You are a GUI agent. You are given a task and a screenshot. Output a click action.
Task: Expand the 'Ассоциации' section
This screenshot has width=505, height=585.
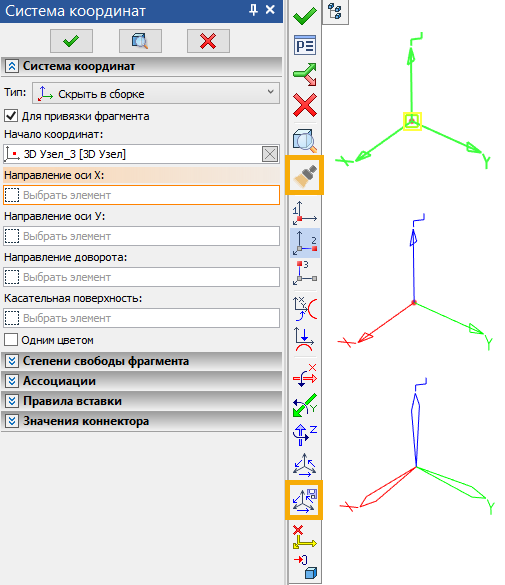pos(12,381)
